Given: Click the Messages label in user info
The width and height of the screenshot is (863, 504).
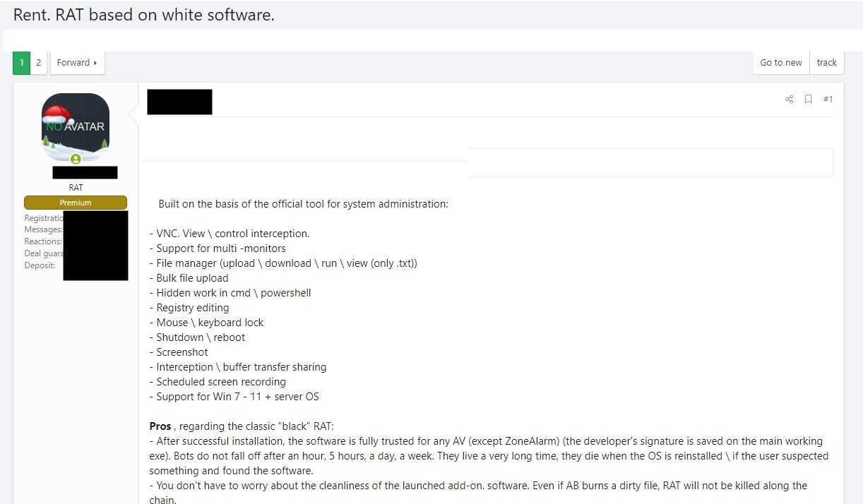Looking at the screenshot, I should click(43, 229).
